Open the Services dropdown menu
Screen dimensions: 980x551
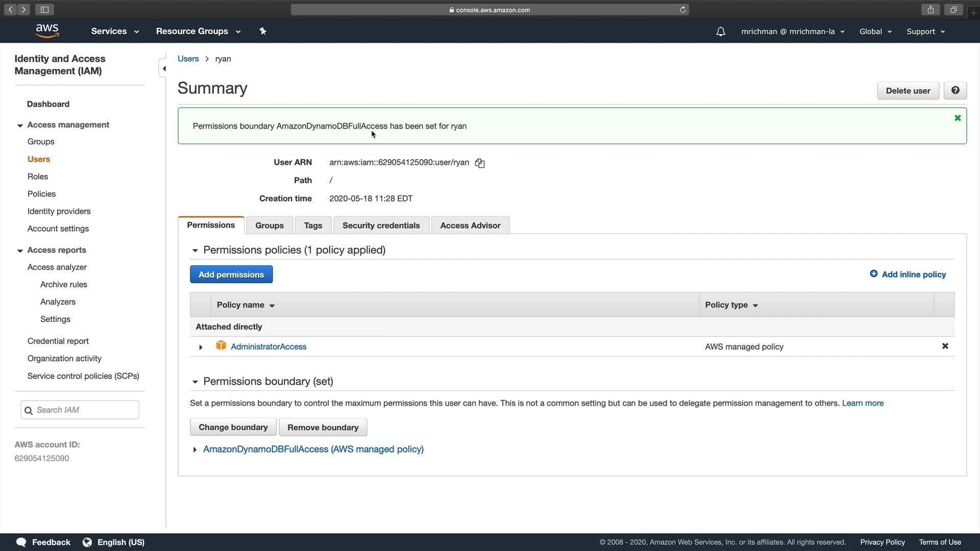point(115,31)
